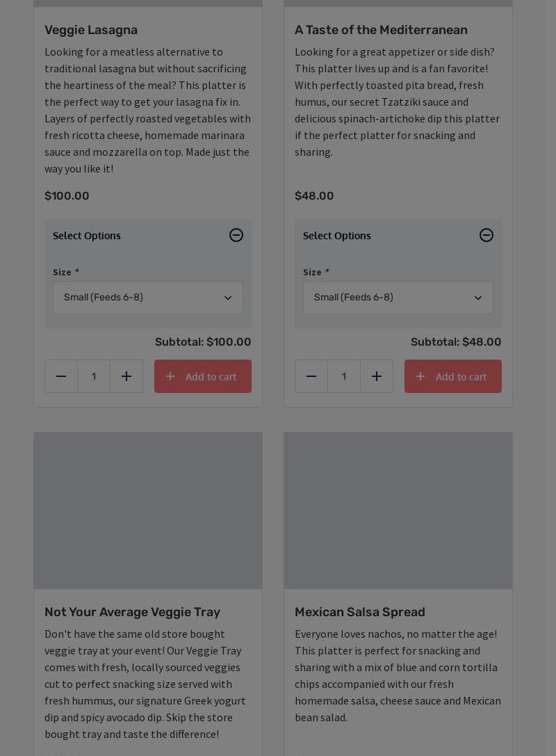This screenshot has width=556, height=756.
Task: Open Mexican Salsa Spread image
Action: pyautogui.click(x=398, y=510)
